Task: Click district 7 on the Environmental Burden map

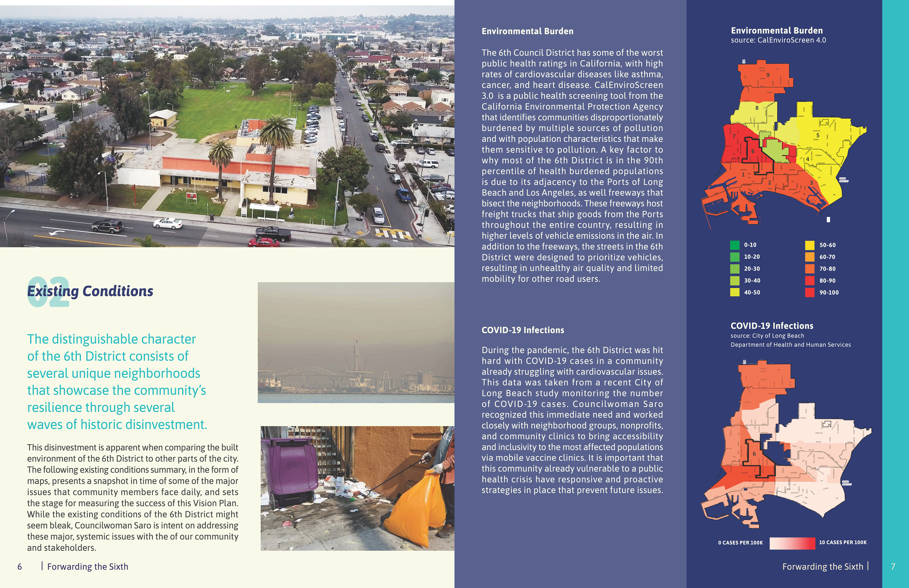Action: pyautogui.click(x=734, y=136)
